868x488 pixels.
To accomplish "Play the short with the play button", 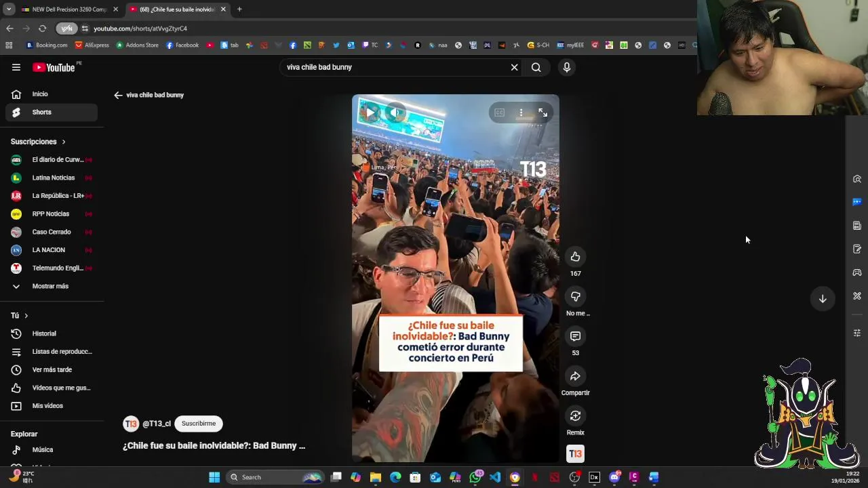I will [370, 113].
